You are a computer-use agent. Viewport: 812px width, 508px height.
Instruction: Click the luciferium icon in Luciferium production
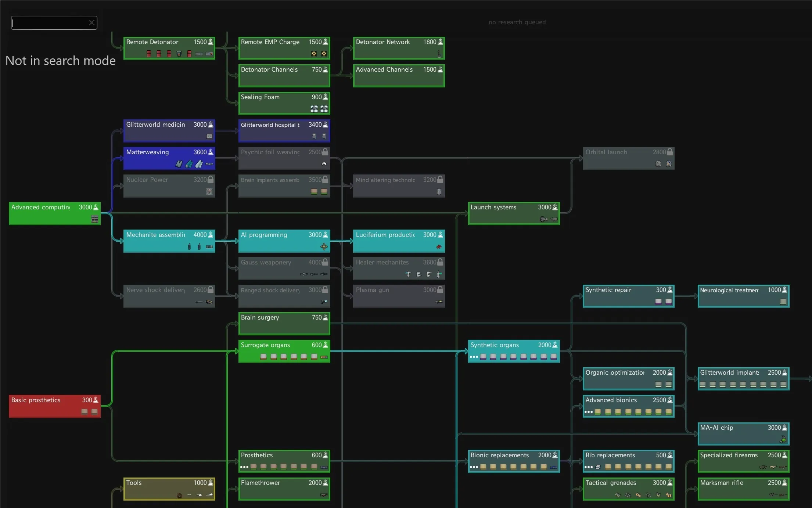click(439, 247)
